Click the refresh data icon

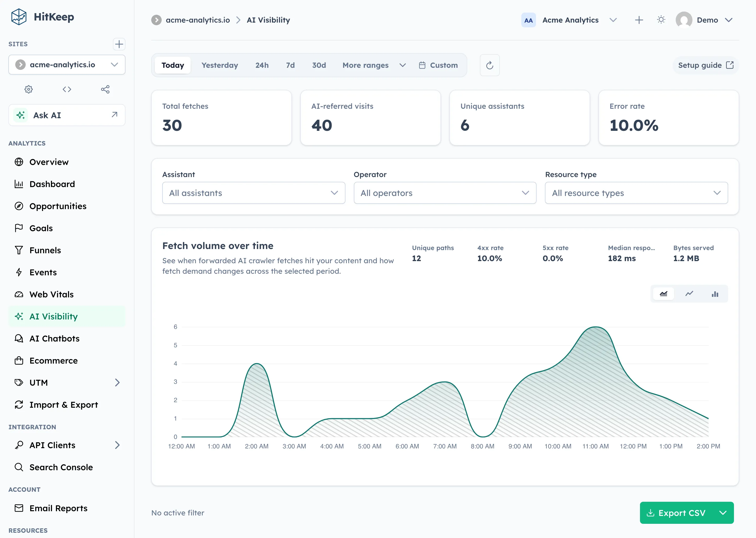[x=490, y=65]
